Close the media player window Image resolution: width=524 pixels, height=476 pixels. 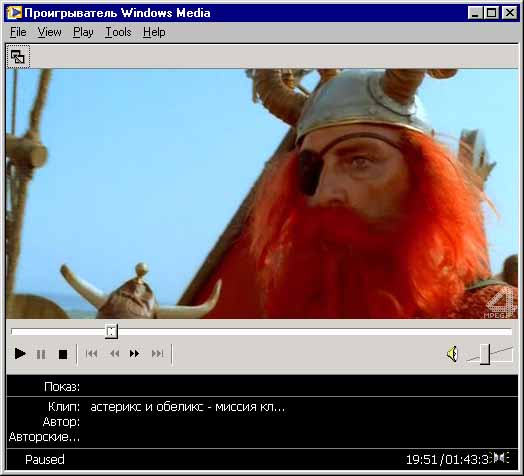point(510,13)
